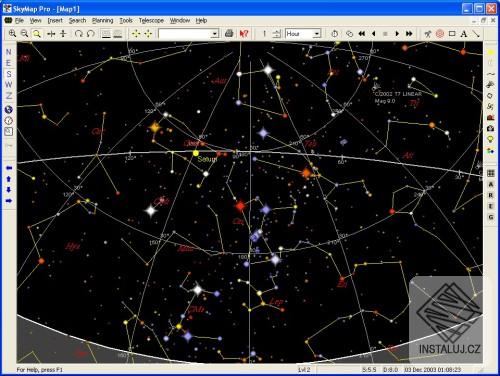Click the yellow light bulb icon

[490, 139]
